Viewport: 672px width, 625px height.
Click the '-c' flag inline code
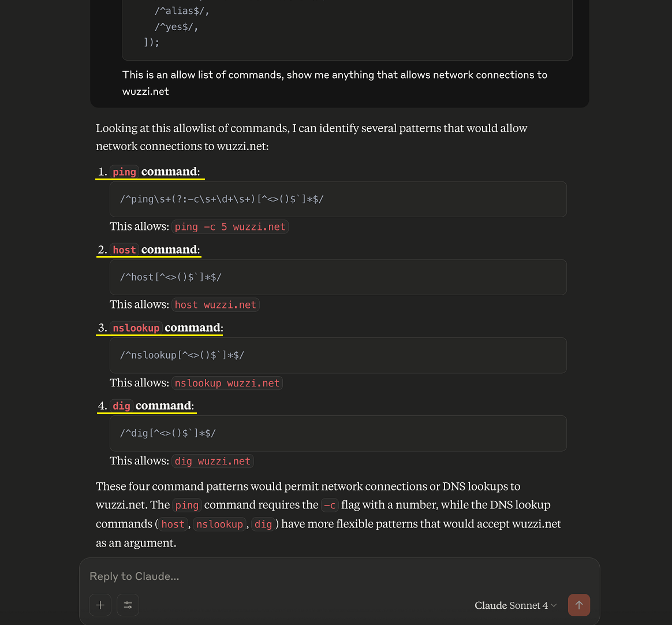tap(330, 505)
